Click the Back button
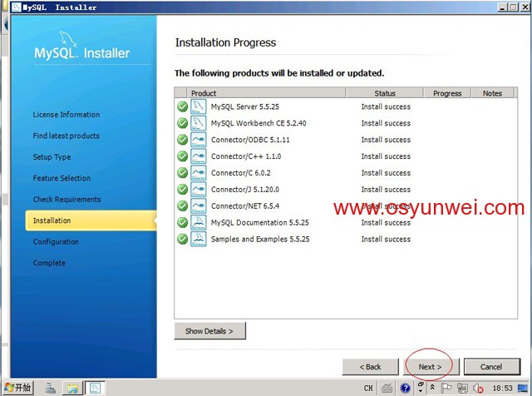The width and height of the screenshot is (532, 396). [x=370, y=367]
